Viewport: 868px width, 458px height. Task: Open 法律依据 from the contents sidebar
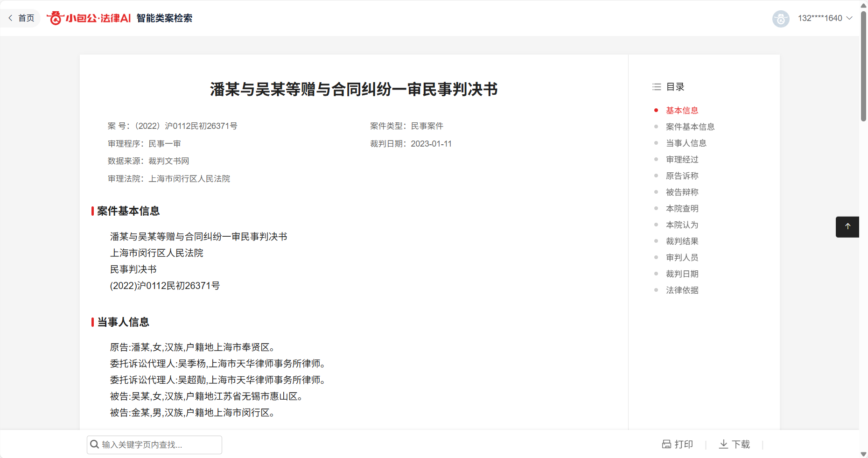(x=682, y=290)
